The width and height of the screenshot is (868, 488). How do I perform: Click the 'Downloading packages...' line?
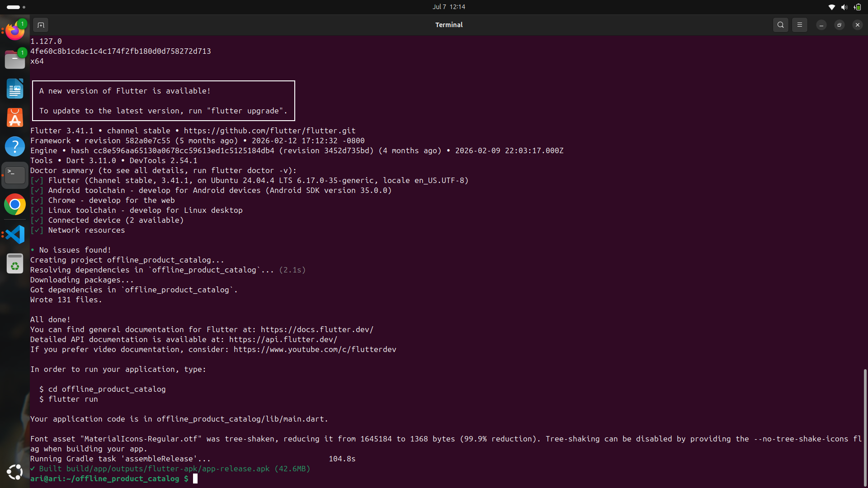click(x=82, y=280)
